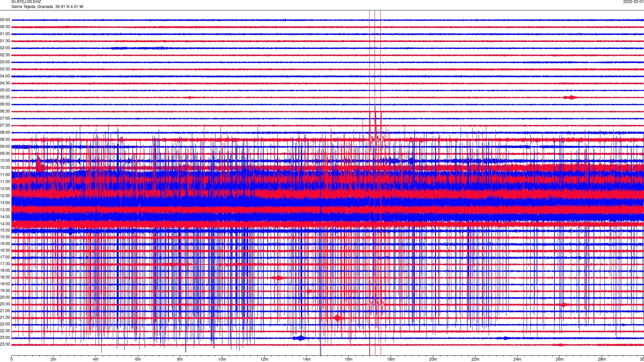The width and height of the screenshot is (644, 362).
Task: Select the 04:30 trace time label
Action: 5,83
